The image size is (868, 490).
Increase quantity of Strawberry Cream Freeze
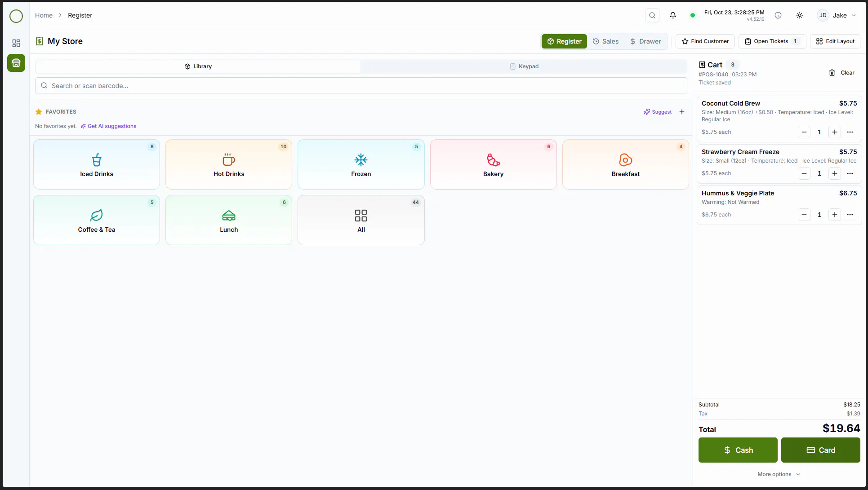[834, 173]
